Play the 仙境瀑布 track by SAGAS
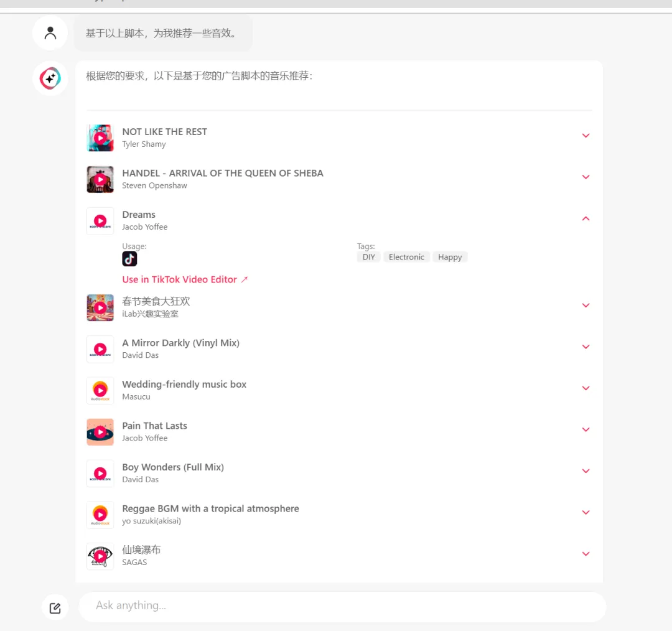672x631 pixels. (x=100, y=556)
